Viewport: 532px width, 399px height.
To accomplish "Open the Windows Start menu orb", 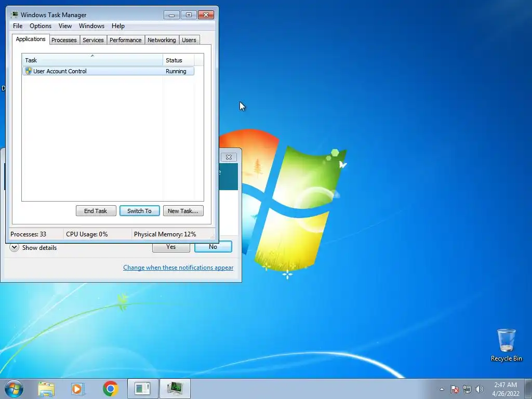I will point(14,389).
